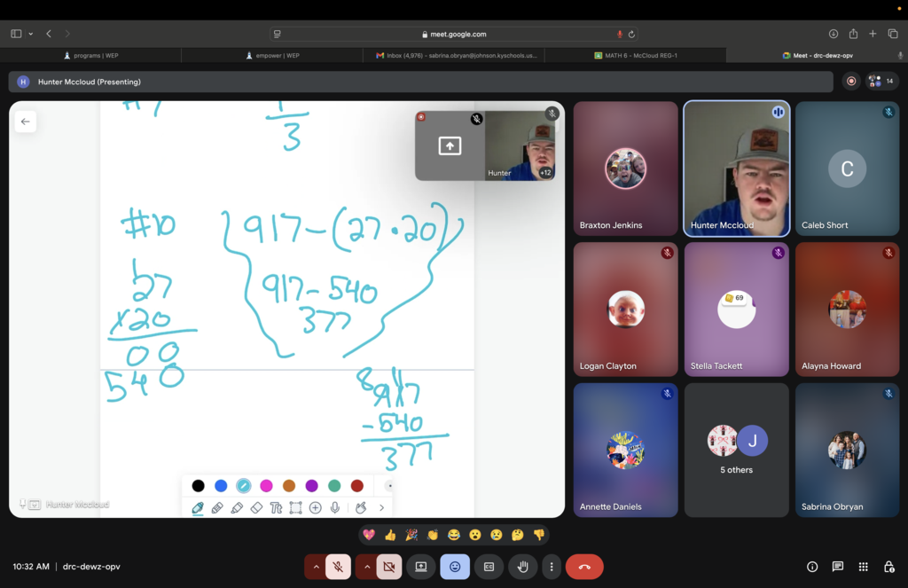Open the send a reaction panel

(455, 567)
